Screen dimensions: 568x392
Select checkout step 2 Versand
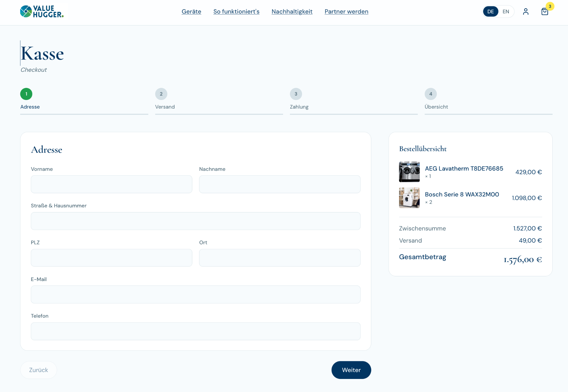click(219, 101)
